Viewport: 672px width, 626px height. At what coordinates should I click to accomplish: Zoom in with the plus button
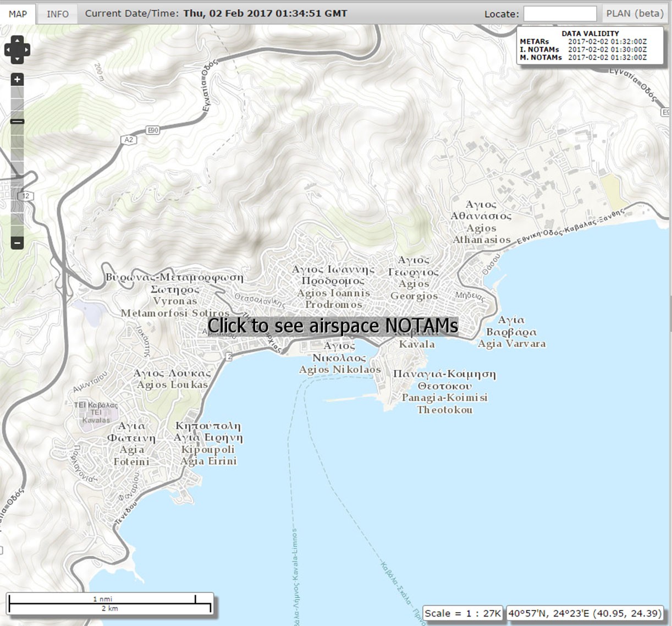[x=18, y=80]
